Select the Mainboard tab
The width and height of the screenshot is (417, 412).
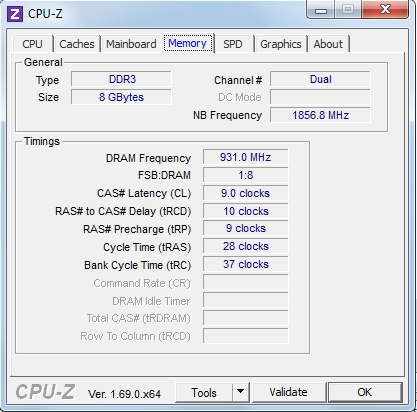(131, 44)
